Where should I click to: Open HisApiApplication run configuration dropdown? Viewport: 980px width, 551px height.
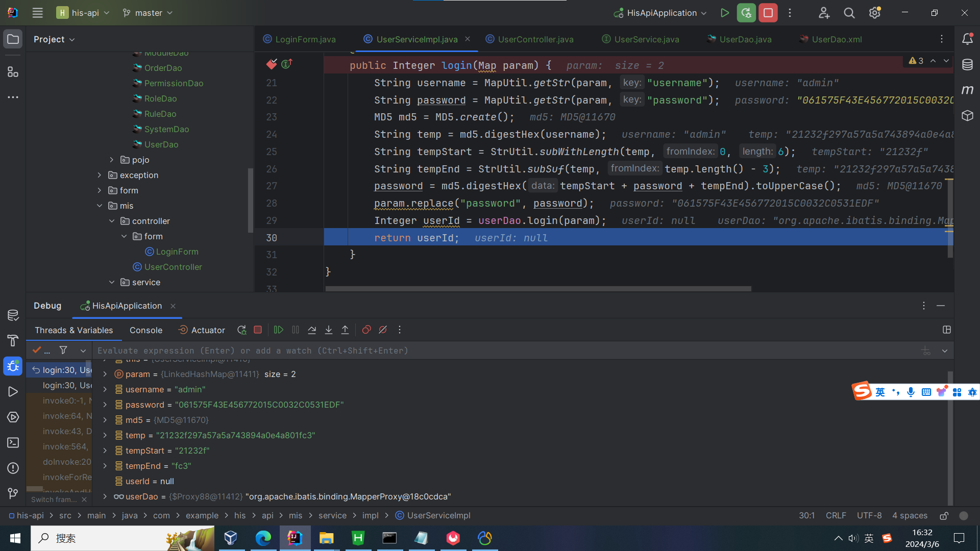(660, 13)
